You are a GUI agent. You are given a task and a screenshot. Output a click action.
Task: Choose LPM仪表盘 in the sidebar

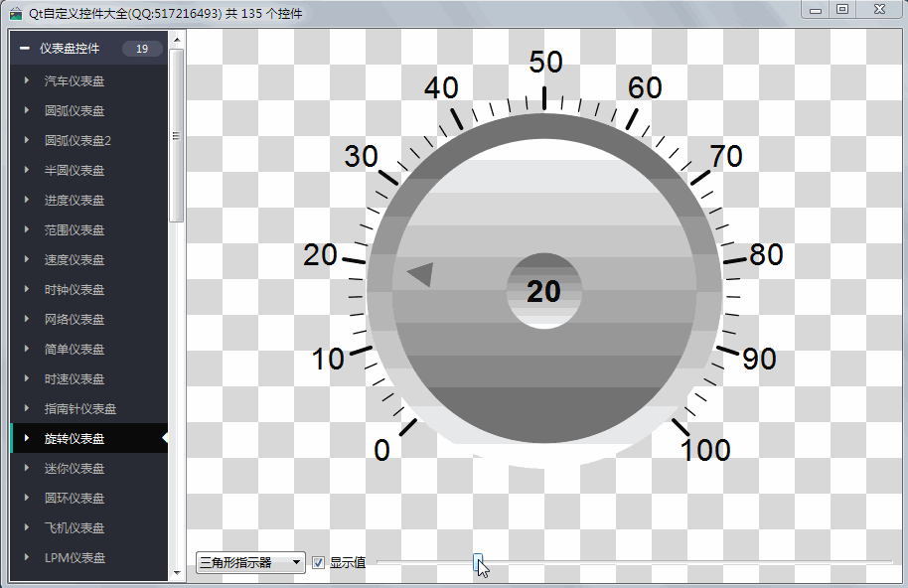89,557
